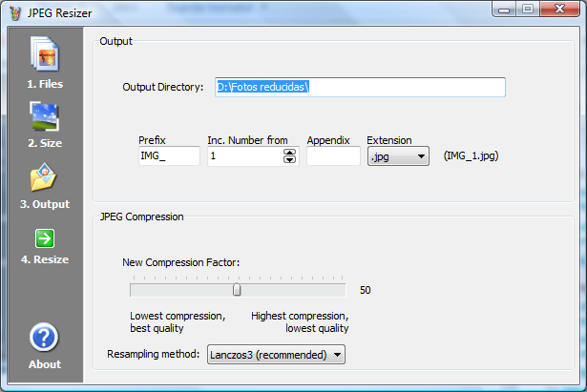
Task: Click the green 4. Resize arrow icon
Action: [45, 238]
